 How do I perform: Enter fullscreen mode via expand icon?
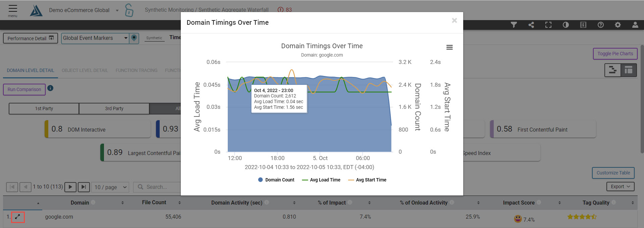pos(548,25)
